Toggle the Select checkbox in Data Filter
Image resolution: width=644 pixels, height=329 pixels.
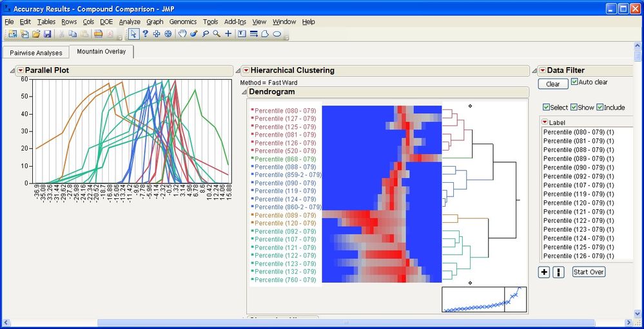546,107
